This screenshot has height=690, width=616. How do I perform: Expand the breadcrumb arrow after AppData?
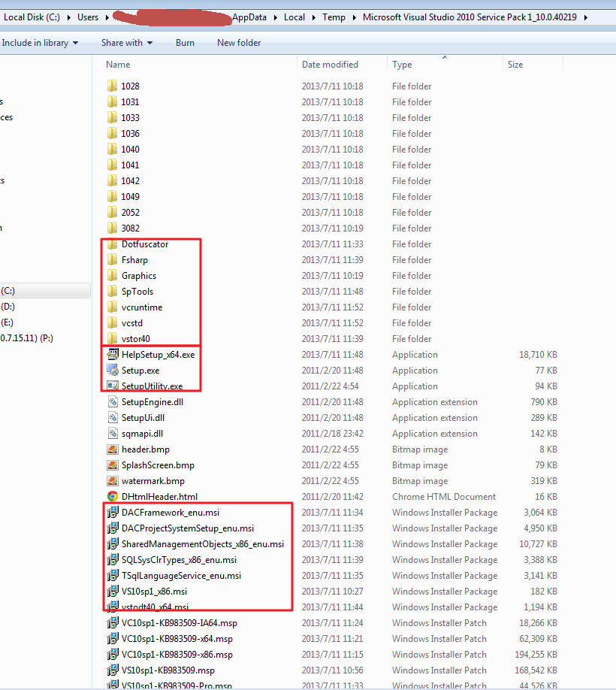[276, 17]
